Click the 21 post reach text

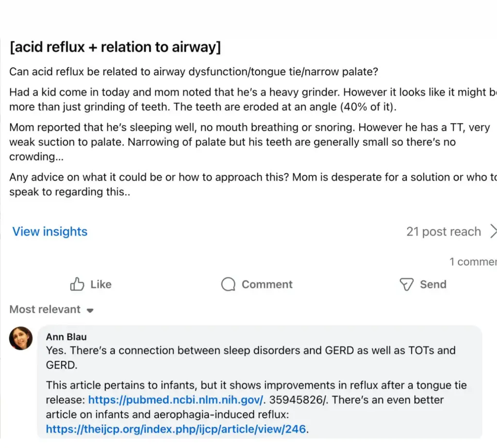[x=444, y=231]
